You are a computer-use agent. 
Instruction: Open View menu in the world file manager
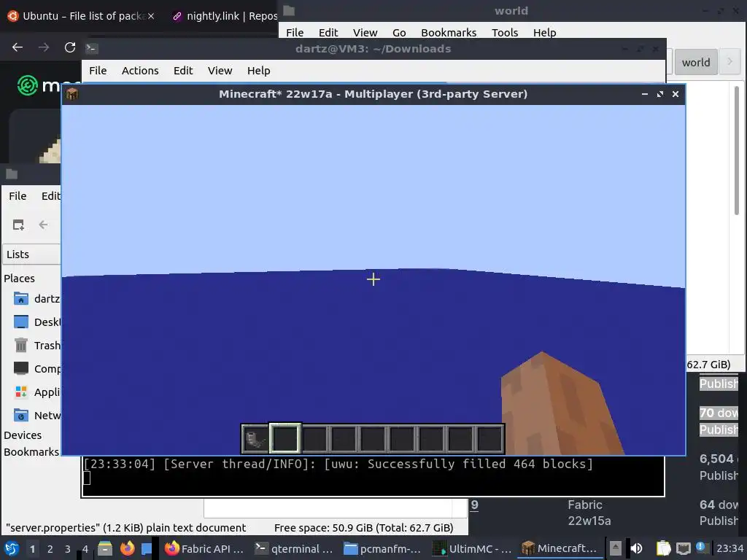(x=365, y=32)
